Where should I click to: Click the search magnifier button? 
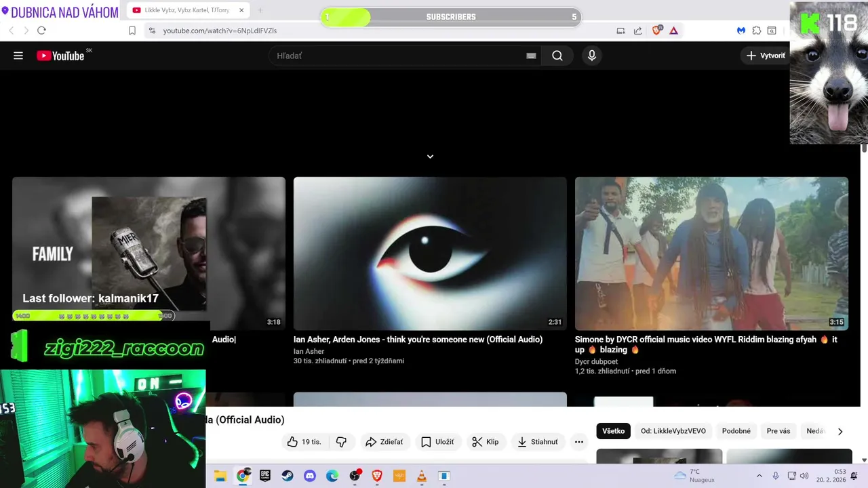[557, 56]
